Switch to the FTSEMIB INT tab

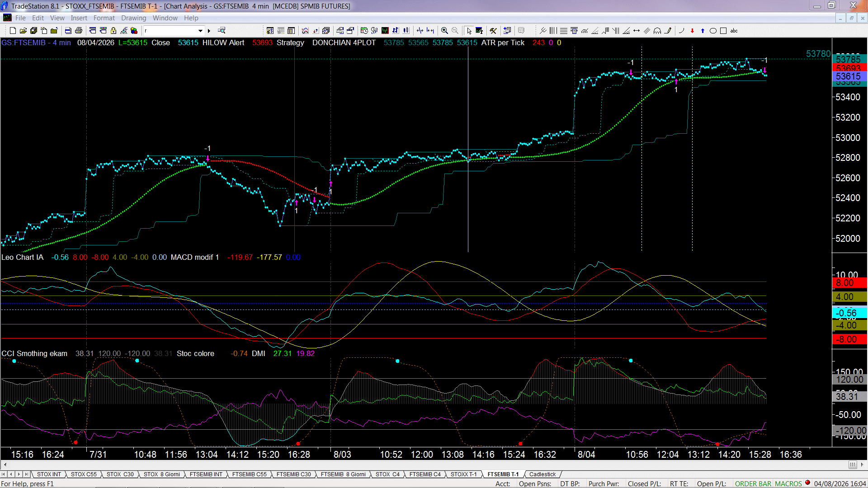pyautogui.click(x=206, y=474)
